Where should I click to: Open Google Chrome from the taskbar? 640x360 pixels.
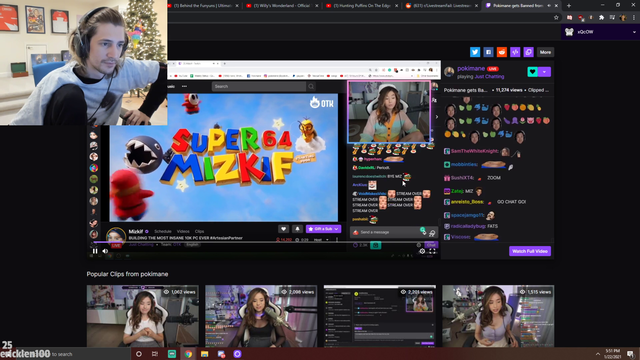[x=188, y=354]
